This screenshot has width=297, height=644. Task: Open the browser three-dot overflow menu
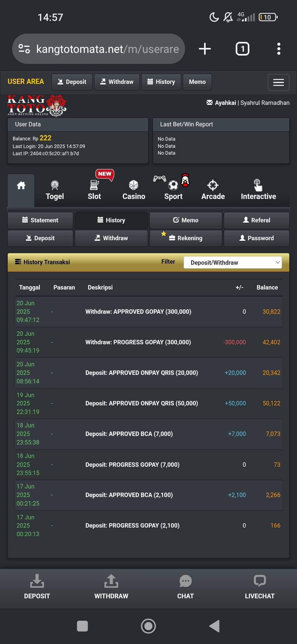click(279, 49)
